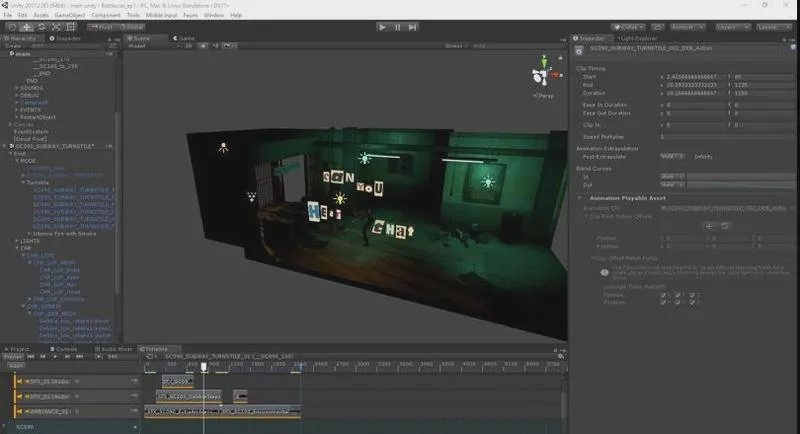Viewport: 800px width, 434px height.
Task: Jump to timeline start button
Action: click(31, 357)
